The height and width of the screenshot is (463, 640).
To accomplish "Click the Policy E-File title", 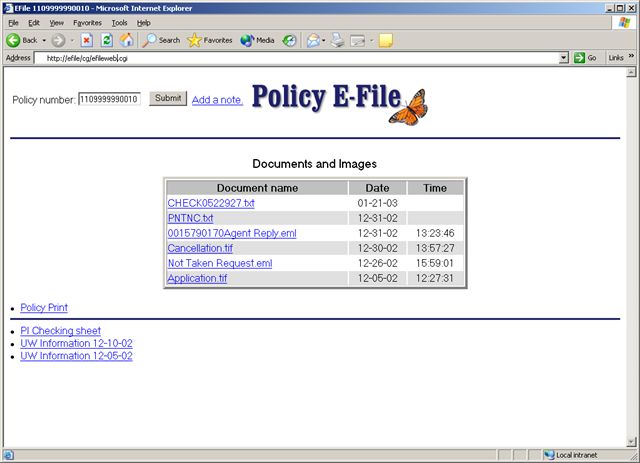I will [x=327, y=96].
